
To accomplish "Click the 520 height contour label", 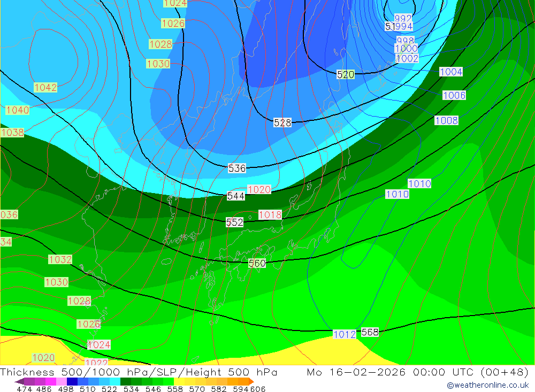I will (x=346, y=74).
